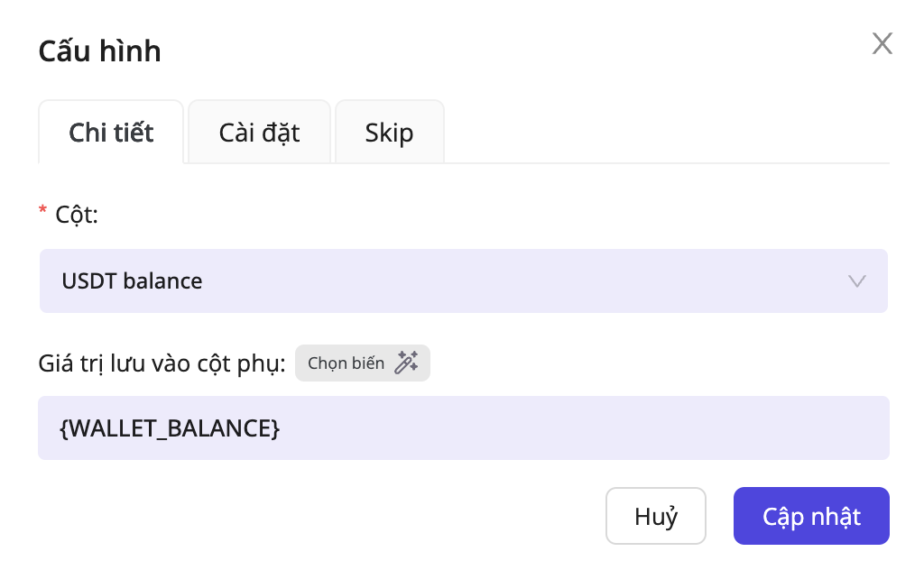Click the USDT balance selected value text
This screenshot has width=924, height=570.
click(132, 280)
